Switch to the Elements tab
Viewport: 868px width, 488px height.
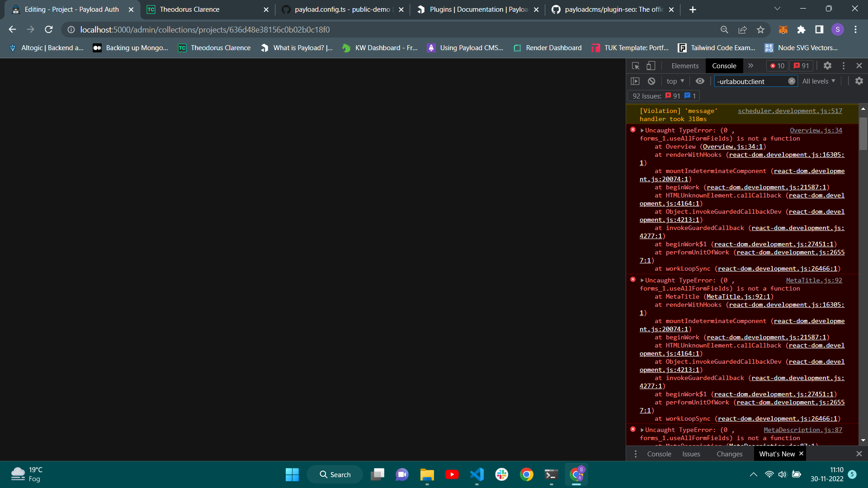click(685, 66)
